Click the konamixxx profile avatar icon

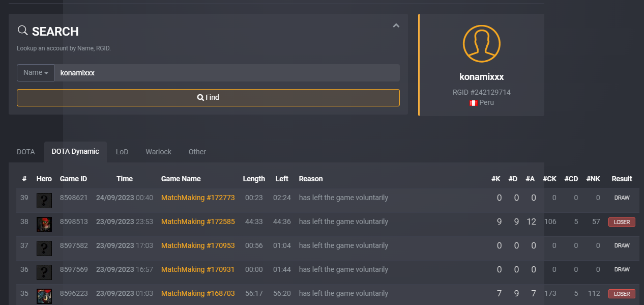[x=482, y=44]
